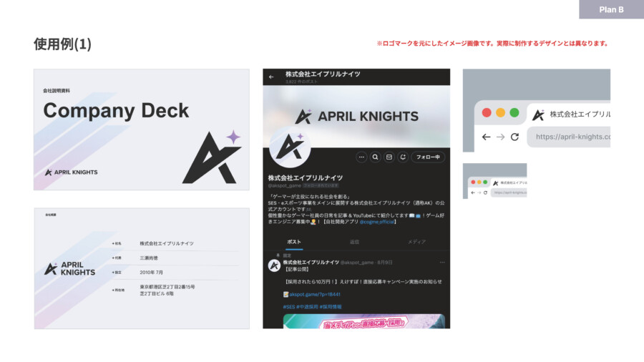This screenshot has width=644, height=362.
Task: Switch to the 返信 tab
Action: pyautogui.click(x=354, y=242)
